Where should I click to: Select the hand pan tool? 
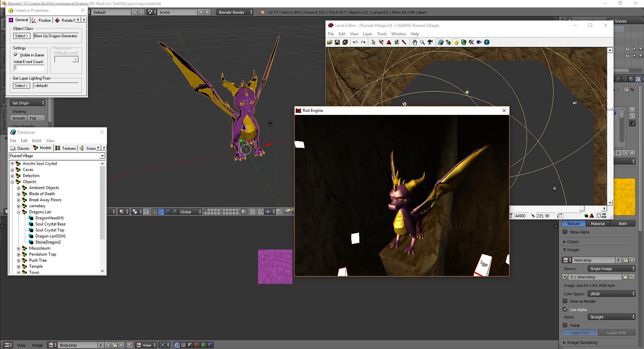(415, 43)
